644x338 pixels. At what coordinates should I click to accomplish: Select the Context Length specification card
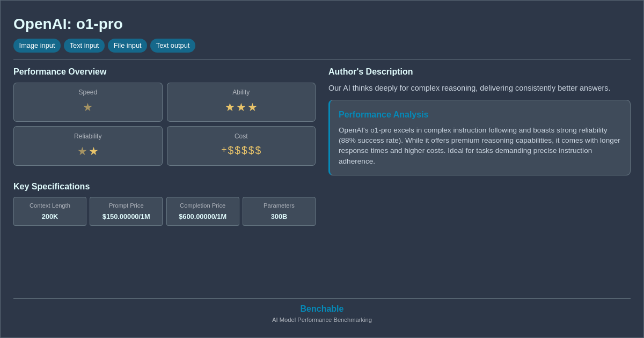tap(49, 211)
